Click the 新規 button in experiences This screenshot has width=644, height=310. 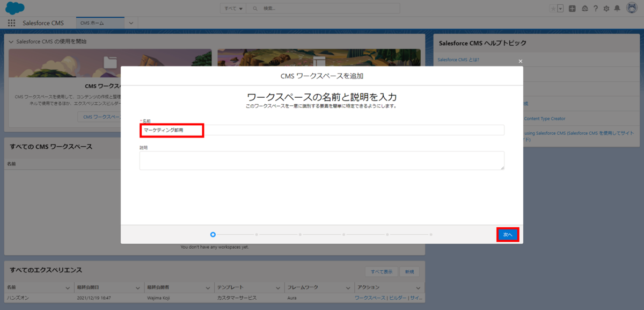(409, 271)
